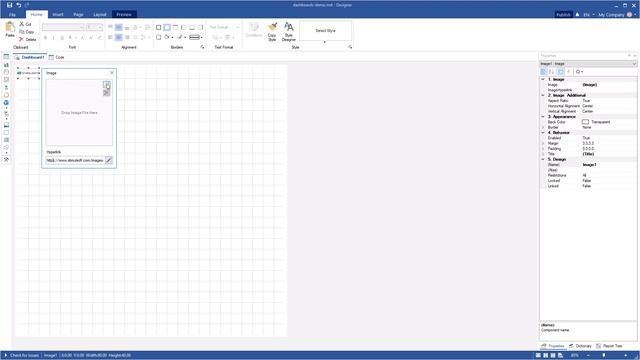Click the Undo arrow in the title bar

19,5
